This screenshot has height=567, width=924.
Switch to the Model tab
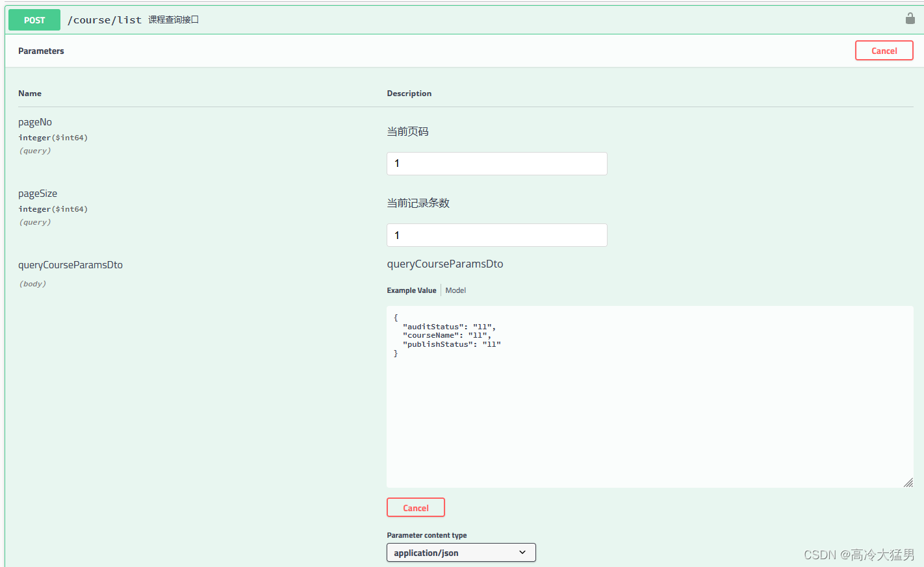point(455,290)
